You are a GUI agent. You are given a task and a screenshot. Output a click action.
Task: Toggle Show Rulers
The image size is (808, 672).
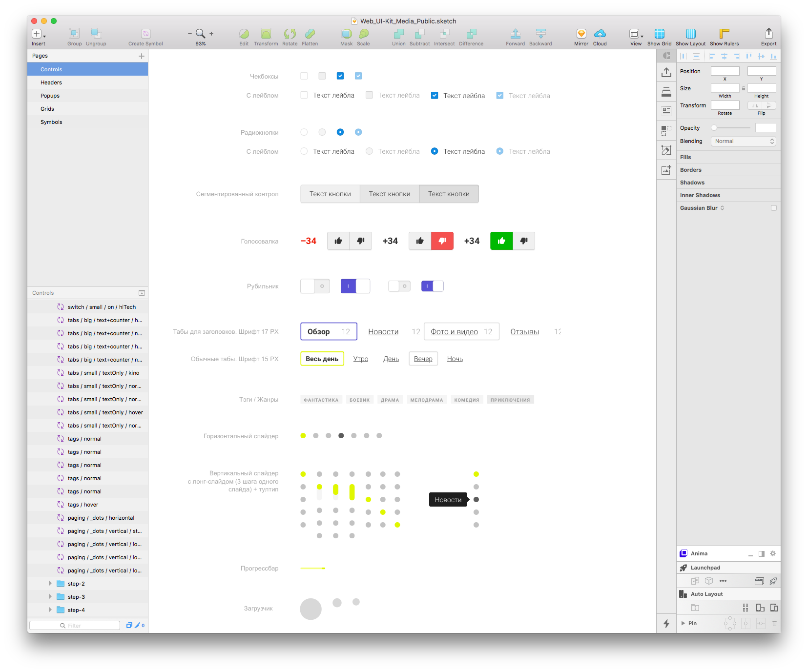724,34
